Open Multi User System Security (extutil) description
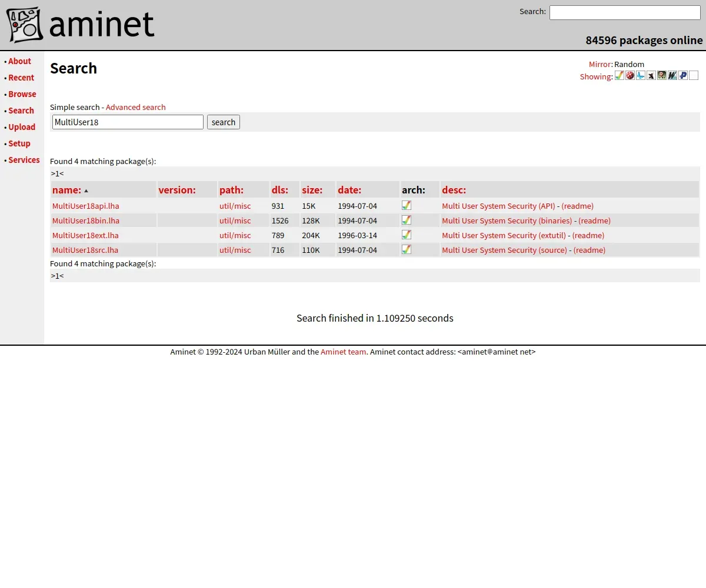This screenshot has height=588, width=706. (504, 235)
